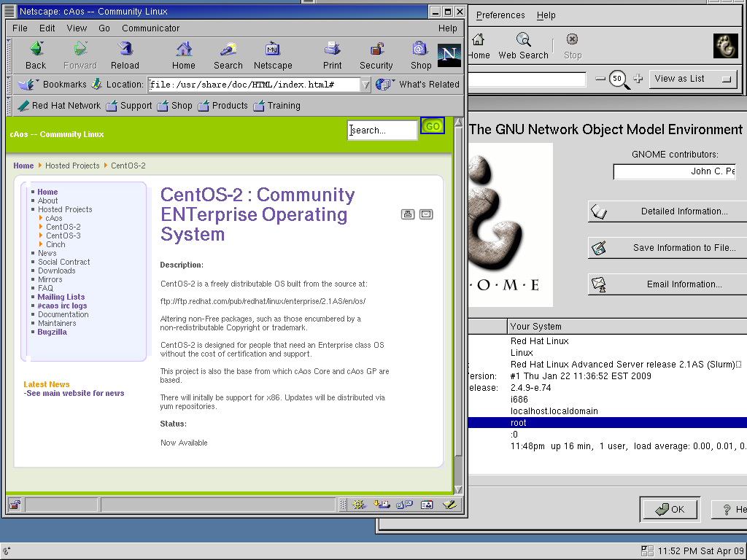Viewport: 747px width, 560px height.
Task: Open Bugzilla link in sidebar
Action: click(x=52, y=332)
